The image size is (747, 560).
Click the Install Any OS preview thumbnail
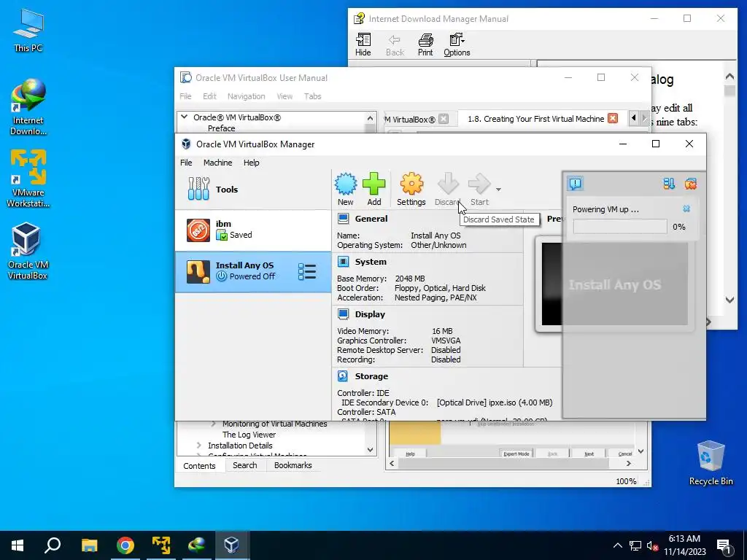click(x=614, y=284)
